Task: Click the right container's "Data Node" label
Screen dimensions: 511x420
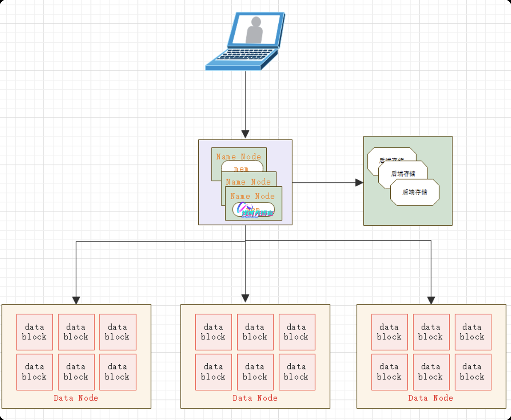Action: coord(431,398)
